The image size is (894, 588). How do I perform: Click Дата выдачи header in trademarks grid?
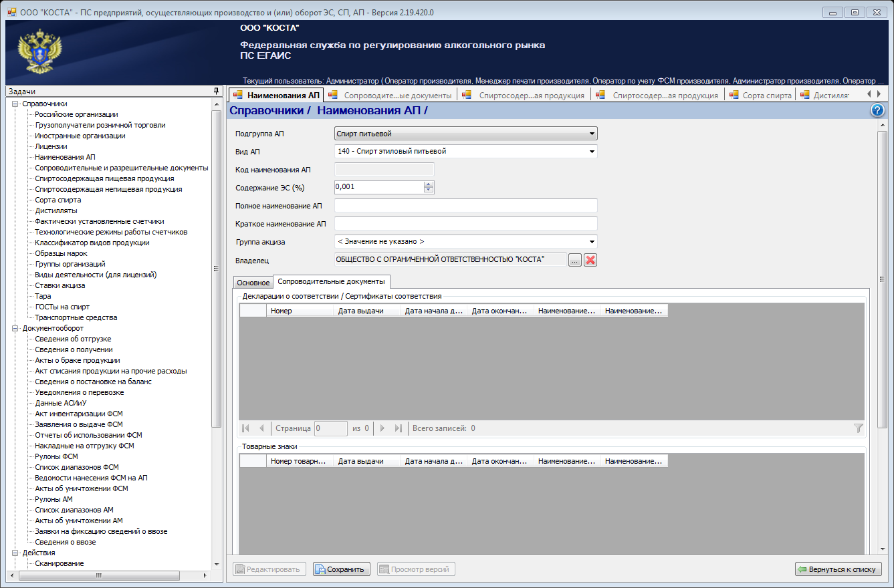[366, 461]
